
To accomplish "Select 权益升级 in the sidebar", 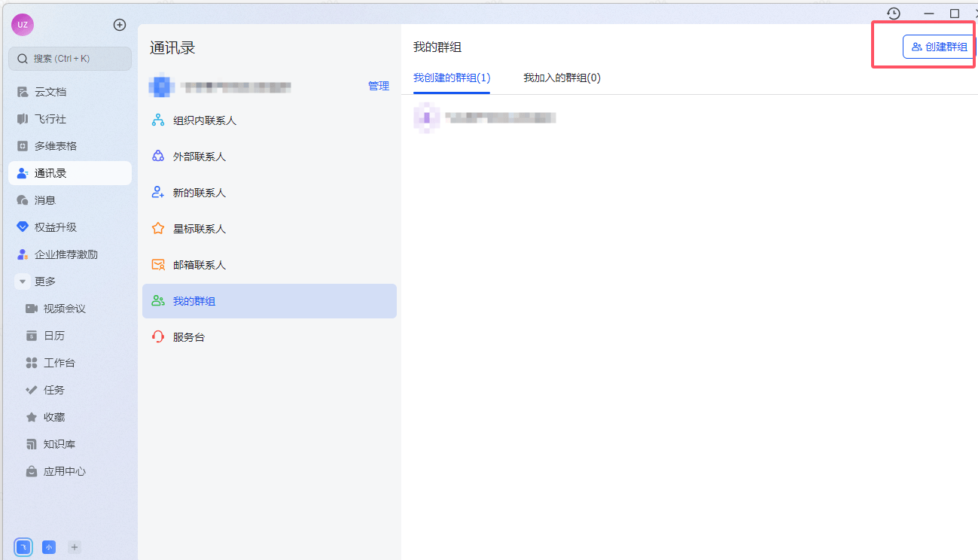I will (55, 227).
